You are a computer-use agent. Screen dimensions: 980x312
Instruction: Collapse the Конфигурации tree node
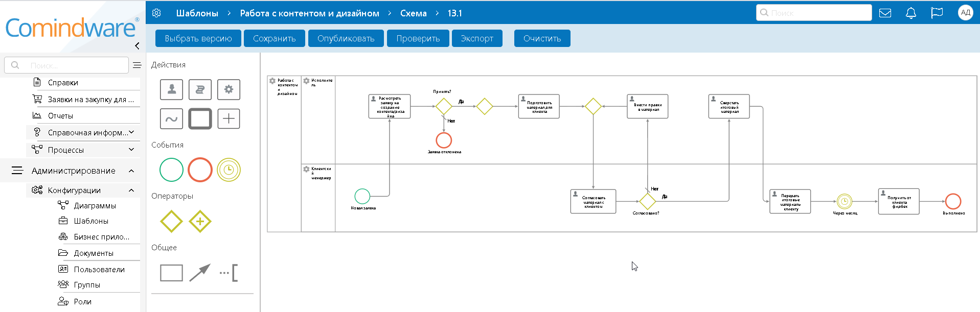(x=131, y=190)
